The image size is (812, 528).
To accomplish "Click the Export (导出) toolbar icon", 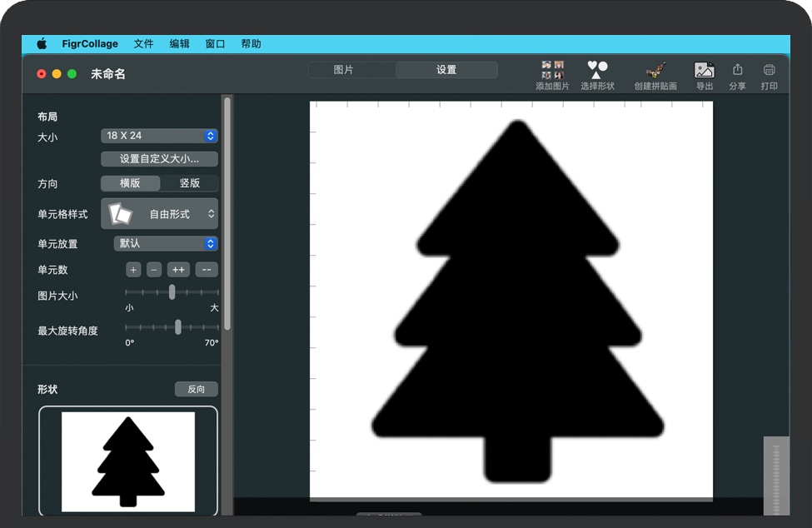I will click(x=705, y=71).
